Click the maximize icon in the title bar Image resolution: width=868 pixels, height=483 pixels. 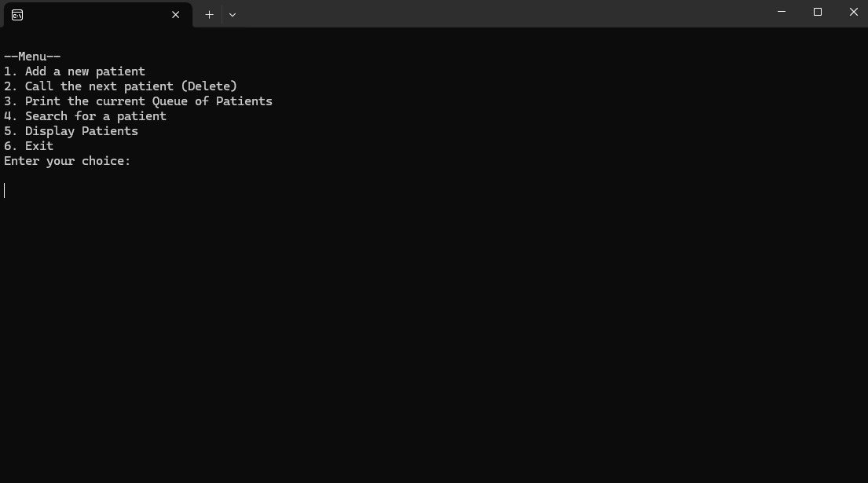pos(817,12)
